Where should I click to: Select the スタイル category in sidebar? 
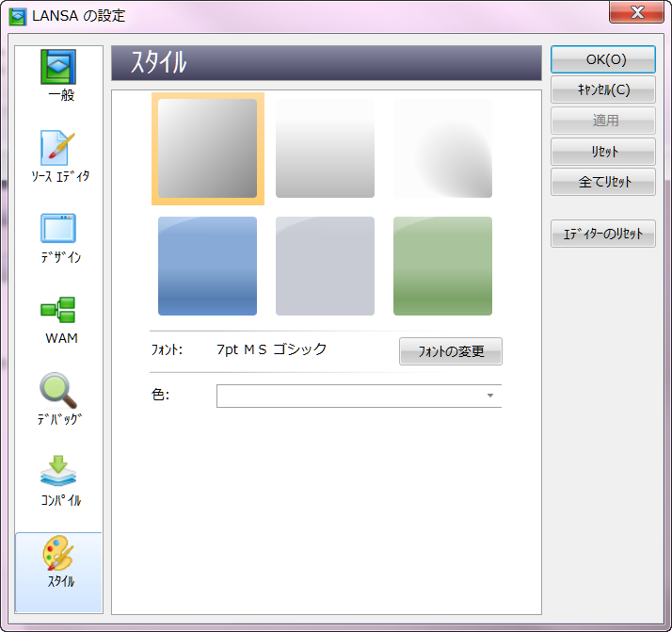click(x=58, y=572)
